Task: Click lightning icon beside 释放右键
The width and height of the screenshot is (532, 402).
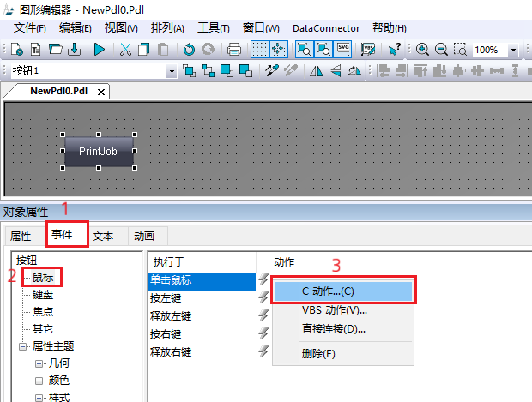Action: point(264,351)
